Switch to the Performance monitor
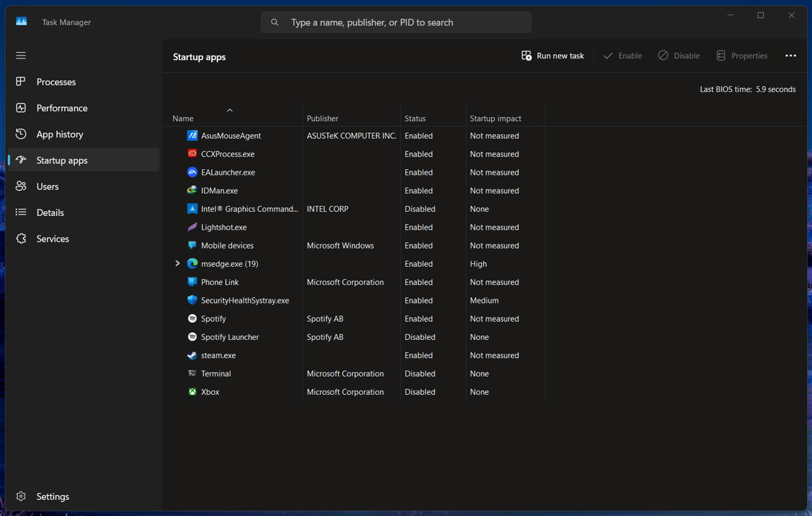 pos(62,108)
